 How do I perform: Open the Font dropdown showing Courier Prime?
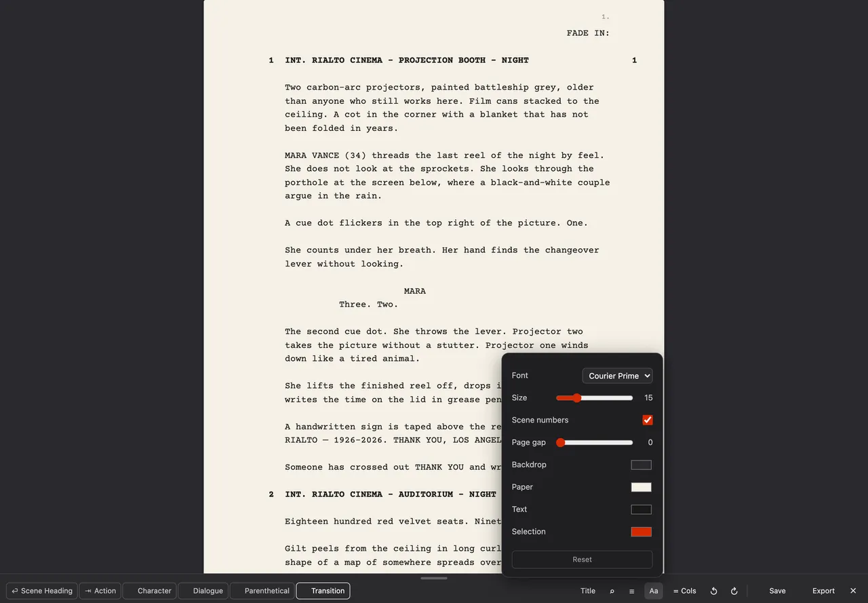click(618, 376)
